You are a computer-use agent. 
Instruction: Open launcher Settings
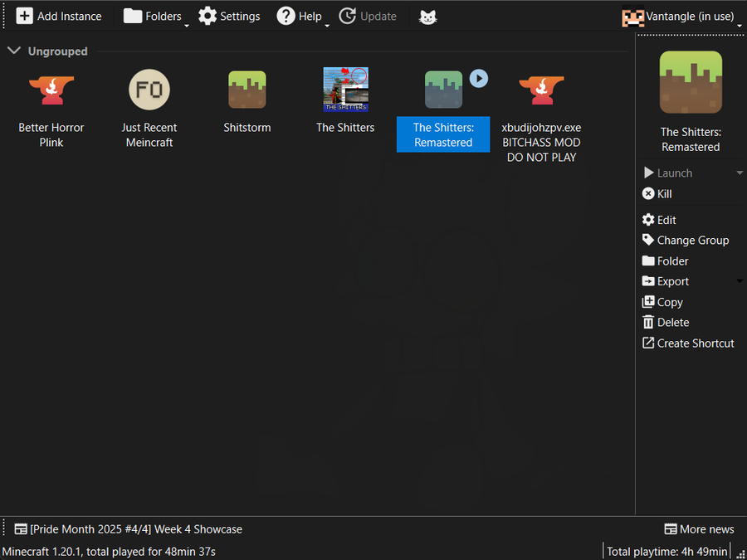(x=229, y=17)
